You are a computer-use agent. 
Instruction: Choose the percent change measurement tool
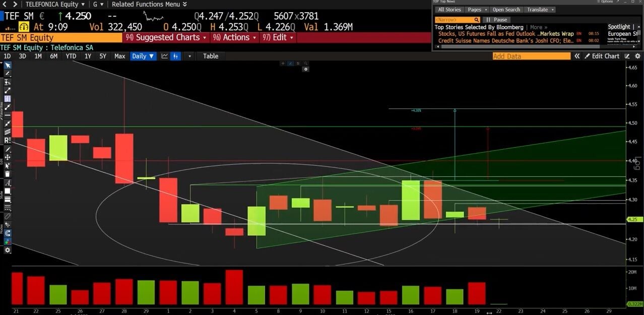coord(8,82)
